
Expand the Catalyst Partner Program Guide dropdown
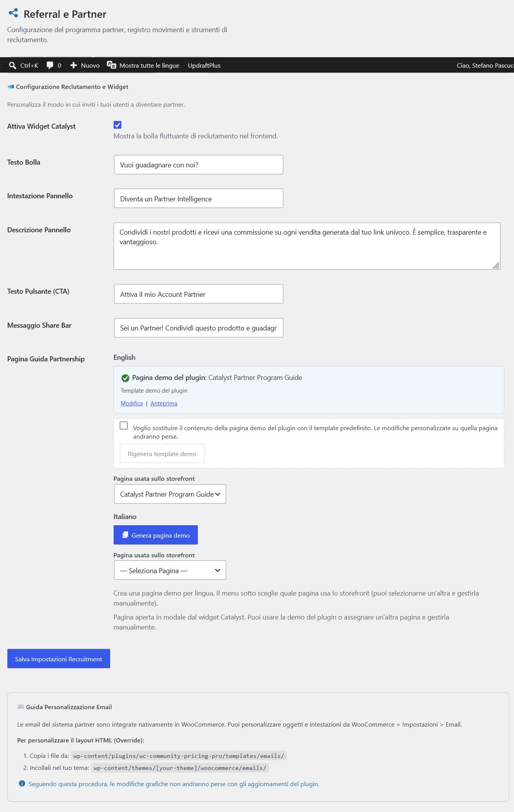click(x=170, y=494)
